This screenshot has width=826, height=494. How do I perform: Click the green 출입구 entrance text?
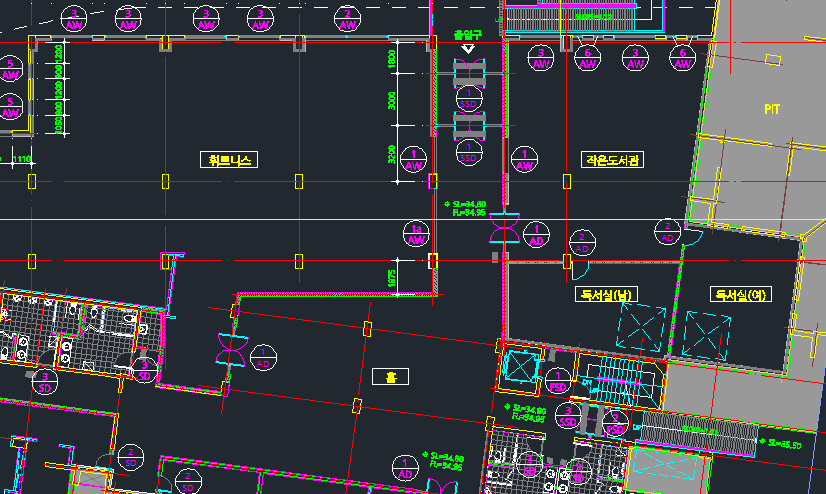468,35
